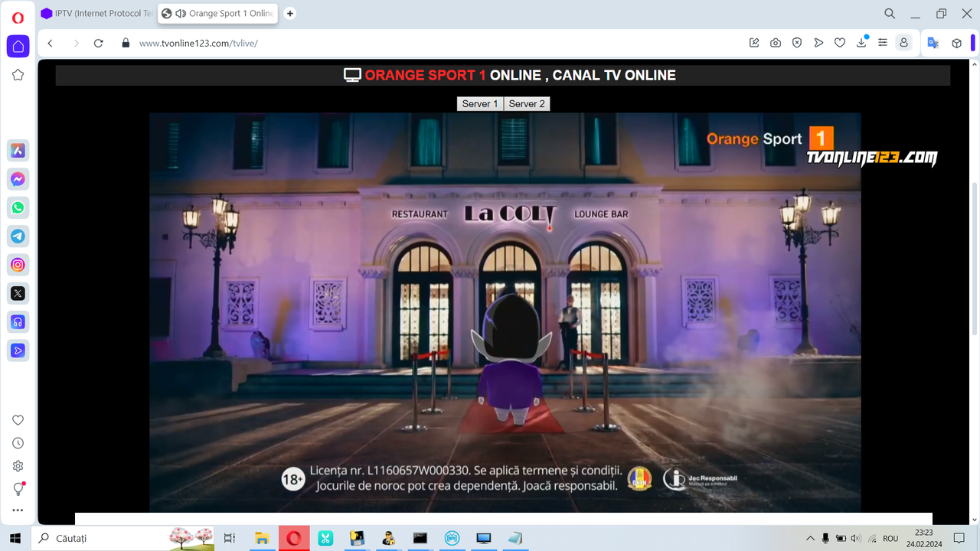Send page to My Flow arrow icon
The image size is (980, 551).
pyautogui.click(x=818, y=43)
